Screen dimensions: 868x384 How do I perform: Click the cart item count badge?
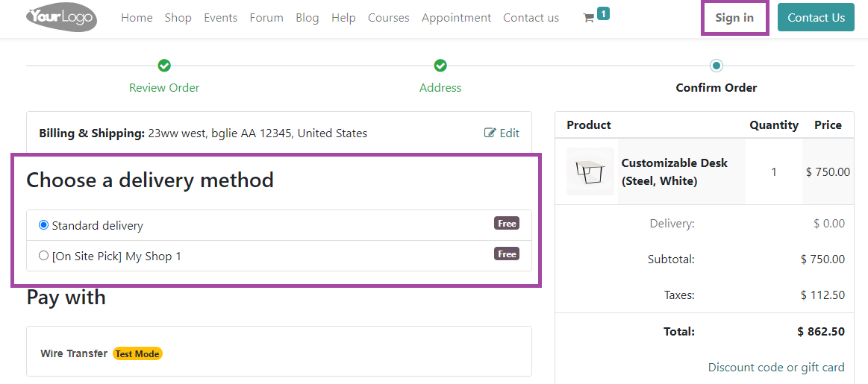[603, 13]
